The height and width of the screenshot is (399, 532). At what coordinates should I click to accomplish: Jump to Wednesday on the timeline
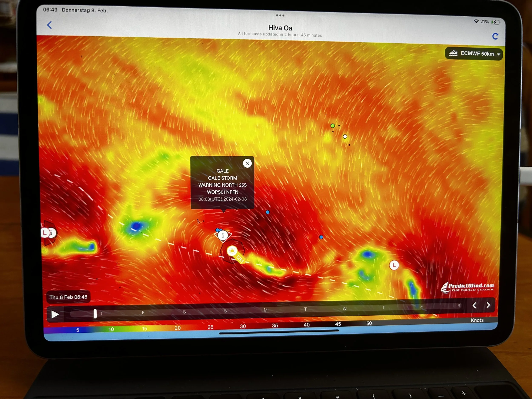click(x=344, y=308)
